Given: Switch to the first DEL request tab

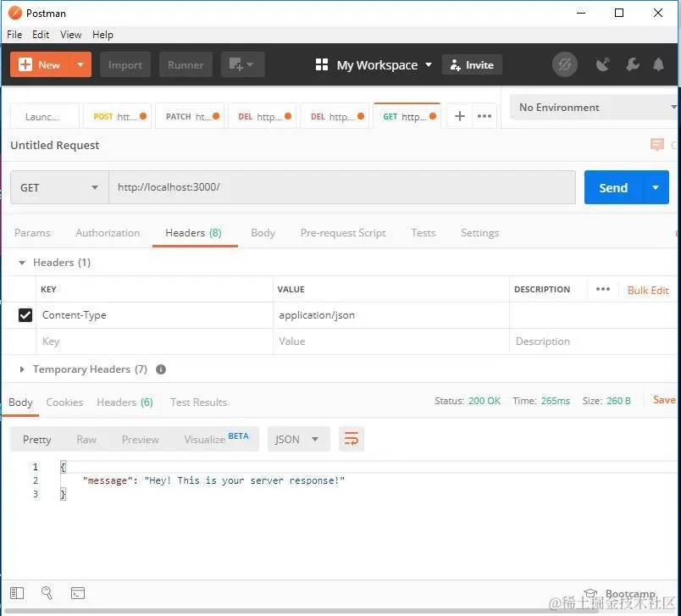Looking at the screenshot, I should (x=263, y=116).
